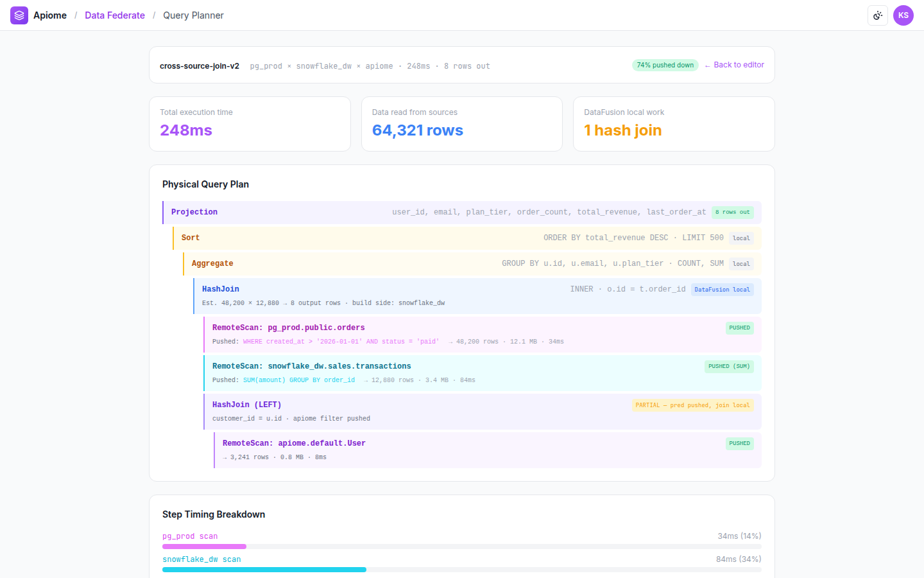This screenshot has width=924, height=578.
Task: Click the INNER o.id = t.order_id condition
Action: click(x=628, y=289)
